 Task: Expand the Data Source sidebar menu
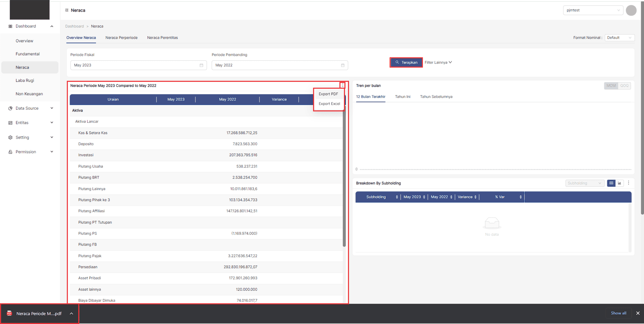(31, 108)
